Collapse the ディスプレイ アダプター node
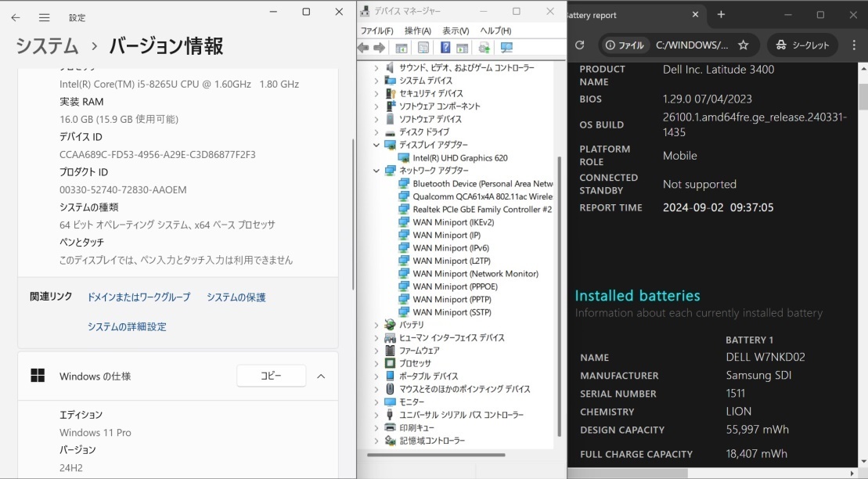 [376, 145]
